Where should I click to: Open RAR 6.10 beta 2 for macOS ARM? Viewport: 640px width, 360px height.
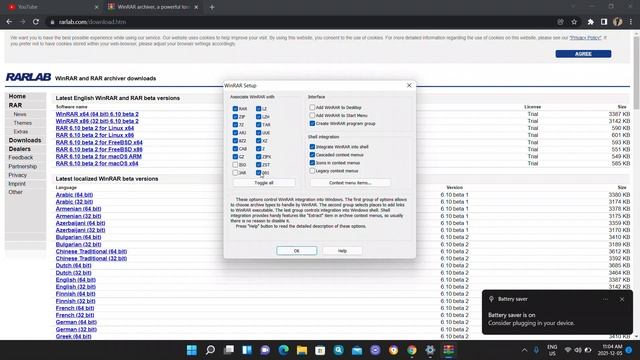click(99, 156)
